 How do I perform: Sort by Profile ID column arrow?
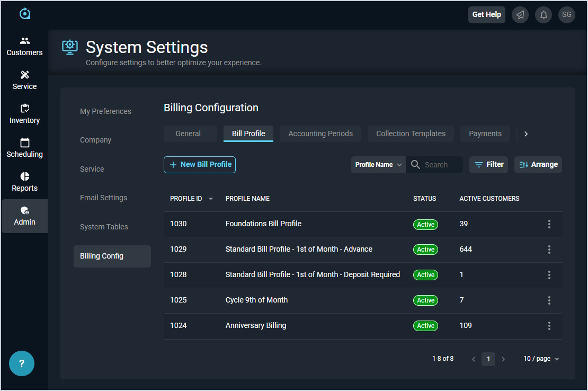click(x=211, y=199)
